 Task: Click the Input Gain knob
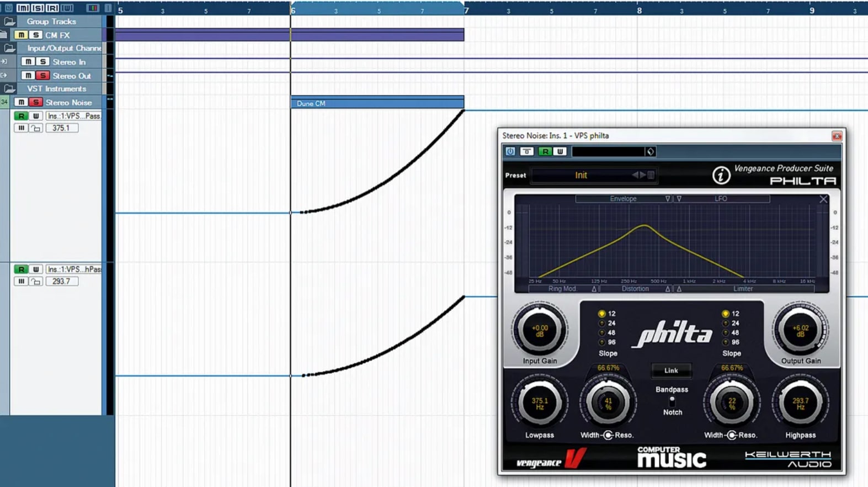point(540,330)
